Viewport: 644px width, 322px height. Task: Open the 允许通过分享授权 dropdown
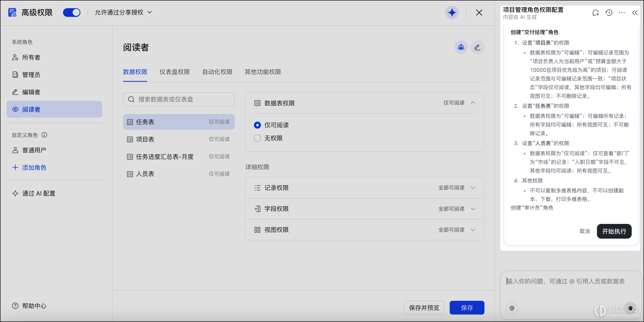[123, 13]
